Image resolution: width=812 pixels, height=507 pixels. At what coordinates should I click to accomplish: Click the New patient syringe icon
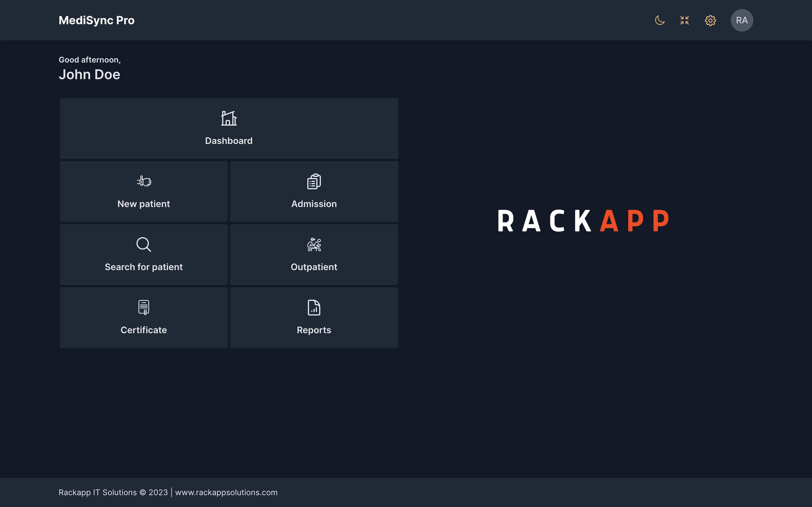coord(144,181)
